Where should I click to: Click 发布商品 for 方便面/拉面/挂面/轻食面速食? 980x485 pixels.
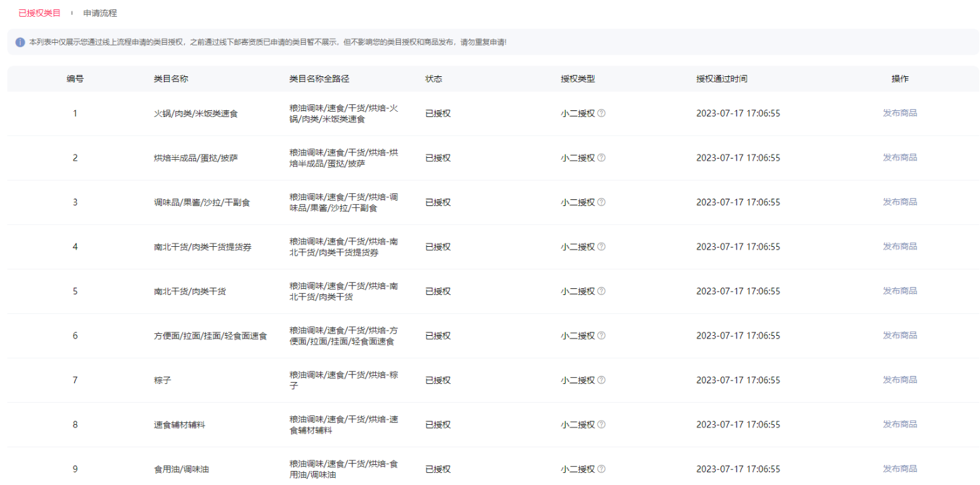pos(900,335)
